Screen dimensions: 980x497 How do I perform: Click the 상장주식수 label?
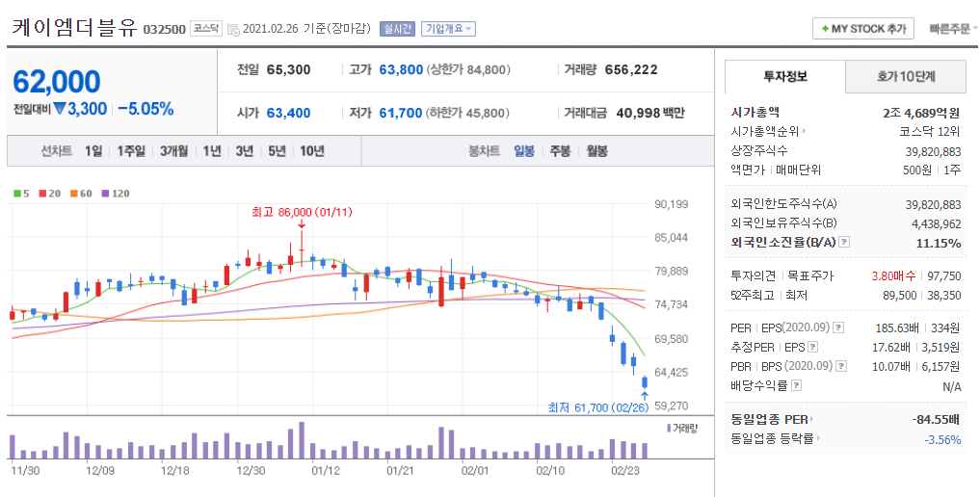(x=758, y=150)
